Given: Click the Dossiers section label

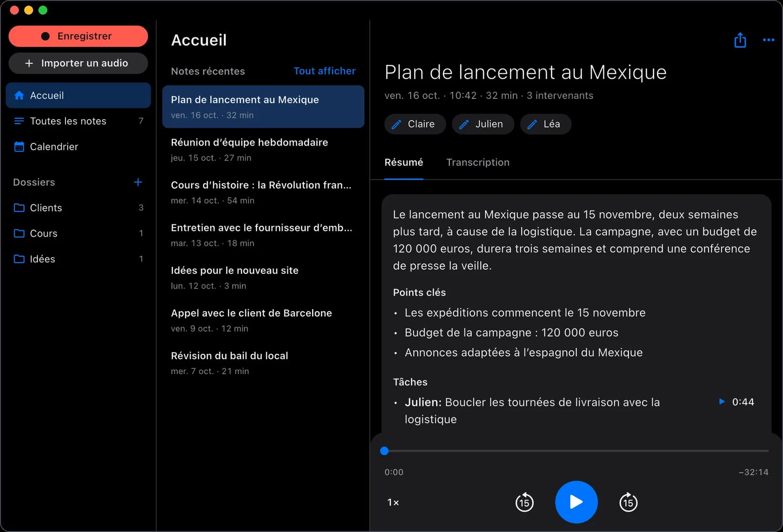Looking at the screenshot, I should pos(34,182).
